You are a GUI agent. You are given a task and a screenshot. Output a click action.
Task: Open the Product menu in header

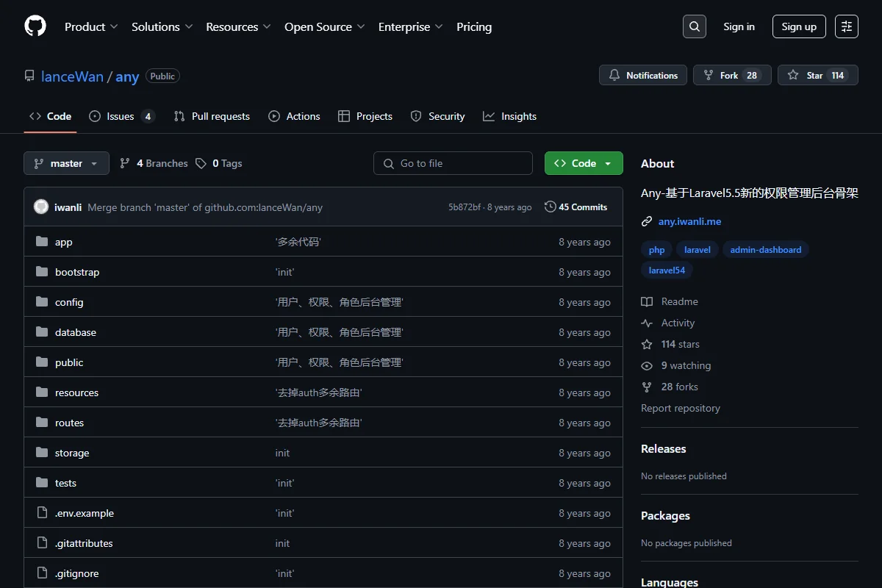(91, 26)
